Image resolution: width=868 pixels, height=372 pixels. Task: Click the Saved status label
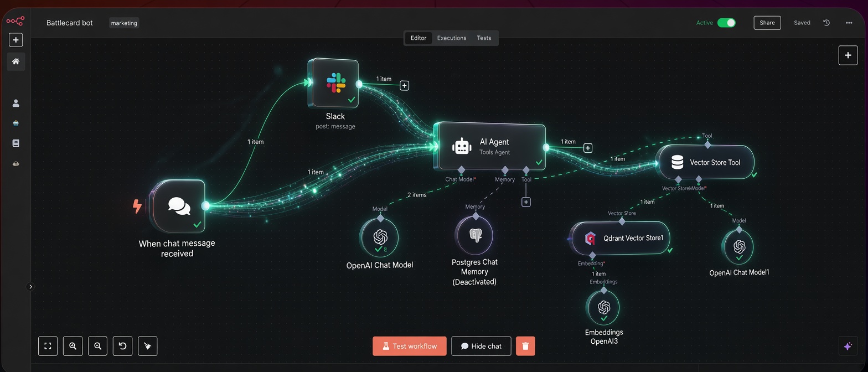(x=802, y=23)
